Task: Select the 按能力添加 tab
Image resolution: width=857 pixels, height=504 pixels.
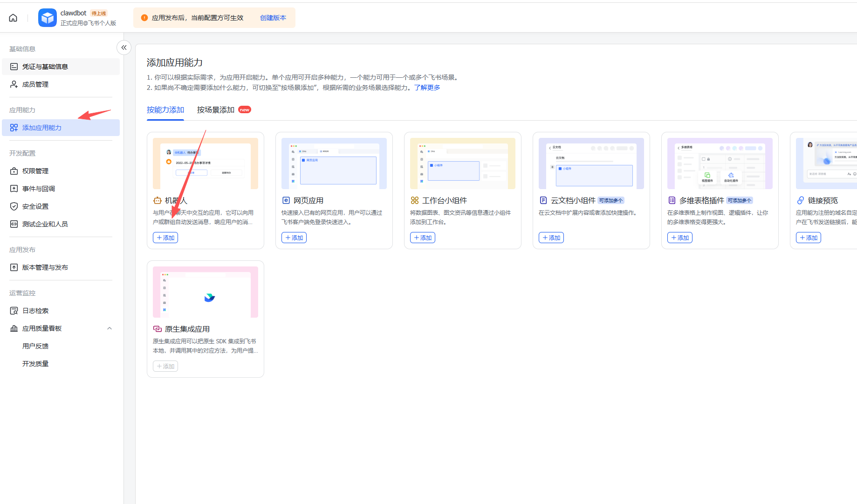Action: pos(165,109)
